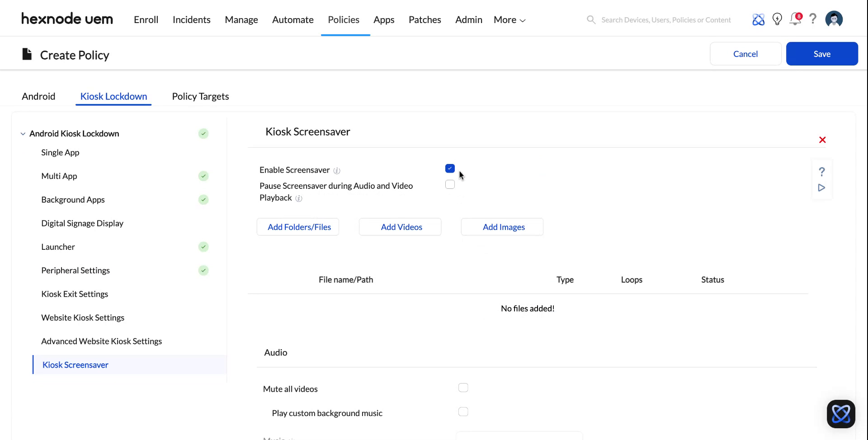Image resolution: width=868 pixels, height=440 pixels.
Task: Toggle Play custom background music
Action: (463, 412)
